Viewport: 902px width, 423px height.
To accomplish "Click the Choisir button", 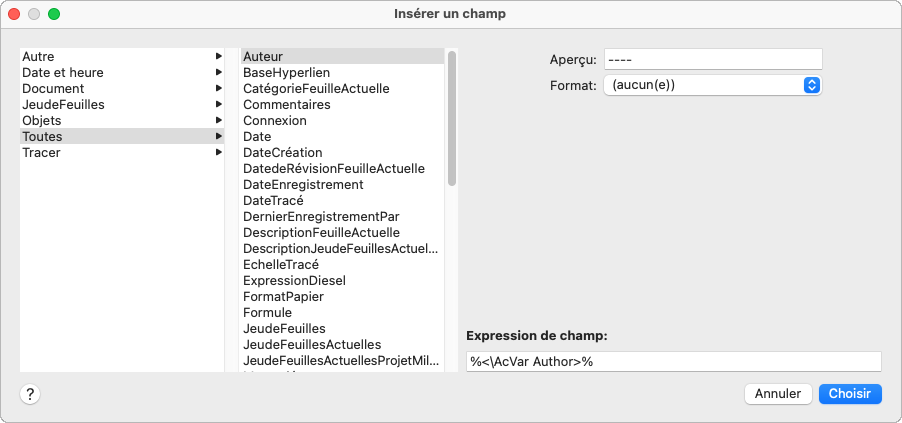I will click(850, 394).
